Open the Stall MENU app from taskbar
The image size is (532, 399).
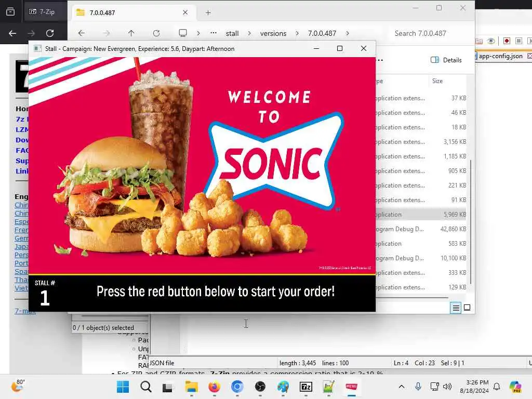pyautogui.click(x=352, y=387)
